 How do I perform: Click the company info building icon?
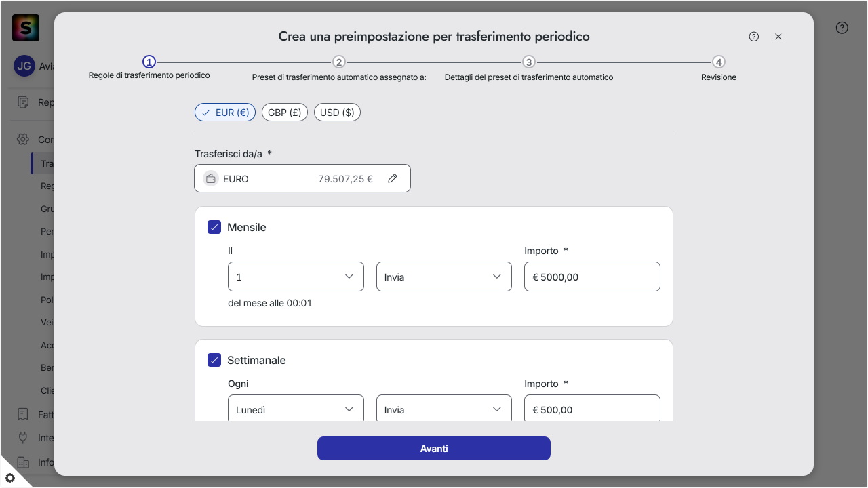[x=23, y=462]
